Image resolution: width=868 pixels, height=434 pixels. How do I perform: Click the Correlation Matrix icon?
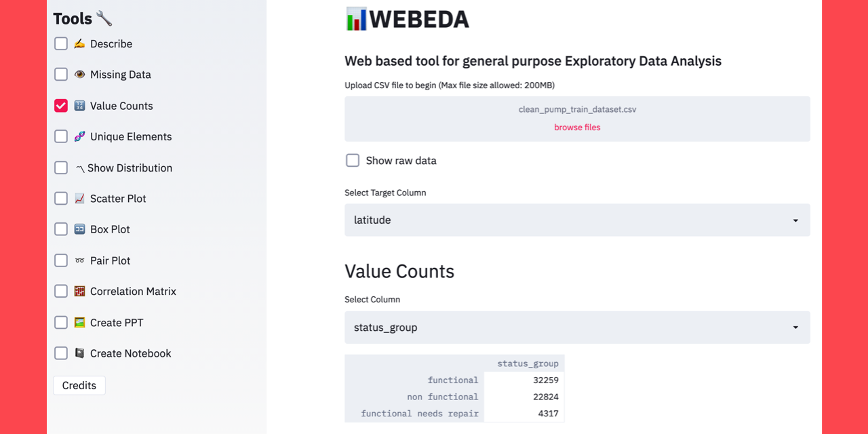[x=79, y=291]
